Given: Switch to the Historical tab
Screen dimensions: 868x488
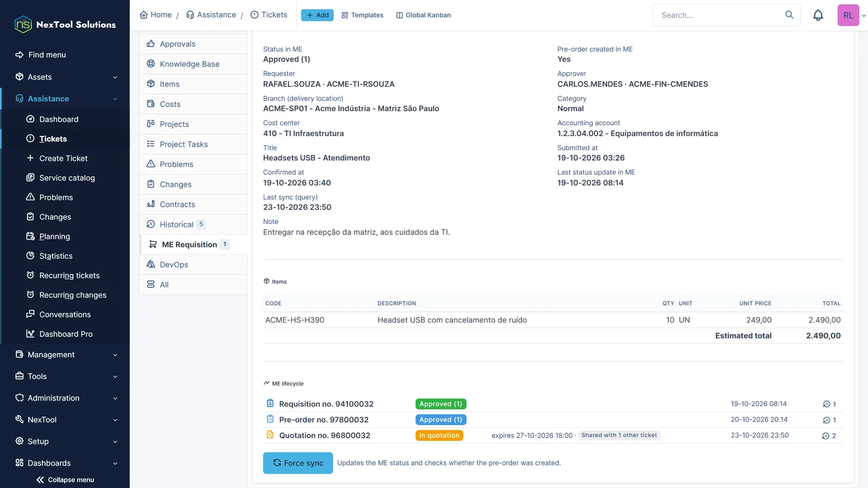Looking at the screenshot, I should coord(193,224).
